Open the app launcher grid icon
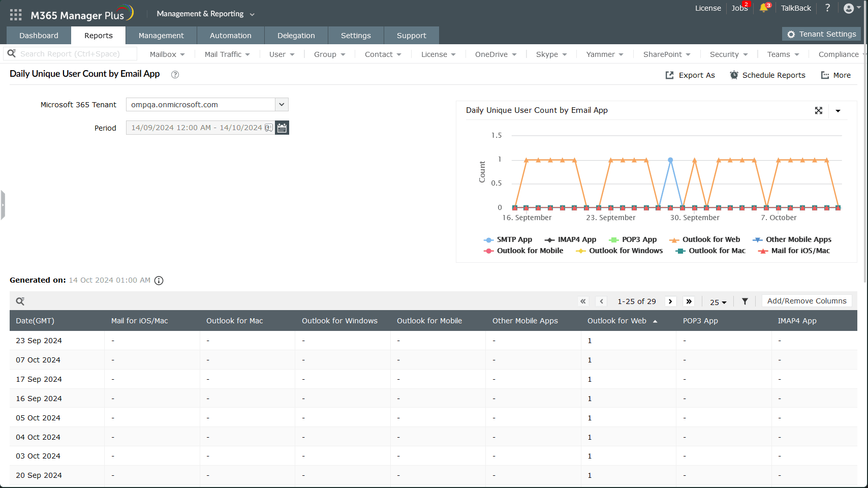The width and height of the screenshot is (868, 488). coord(16,15)
